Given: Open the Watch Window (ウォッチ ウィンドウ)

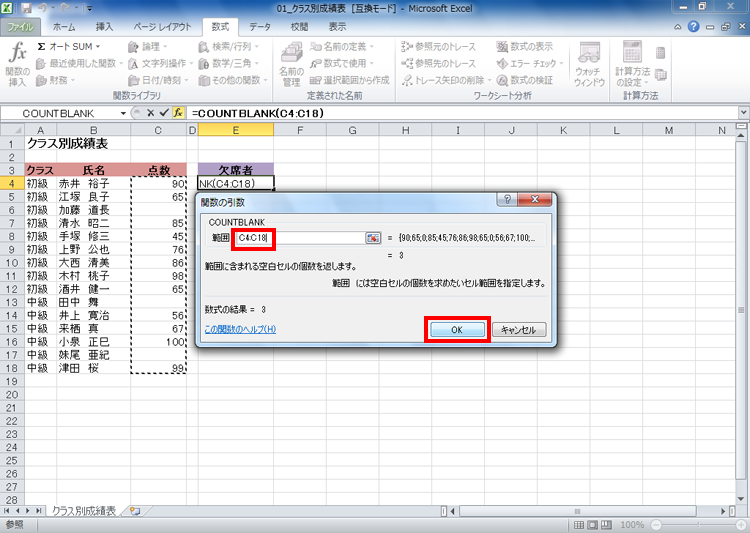Looking at the screenshot, I should 589,64.
